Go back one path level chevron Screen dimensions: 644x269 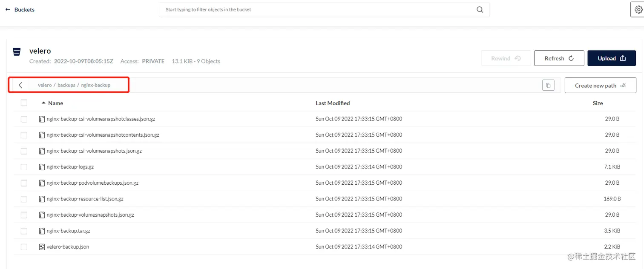pos(20,85)
